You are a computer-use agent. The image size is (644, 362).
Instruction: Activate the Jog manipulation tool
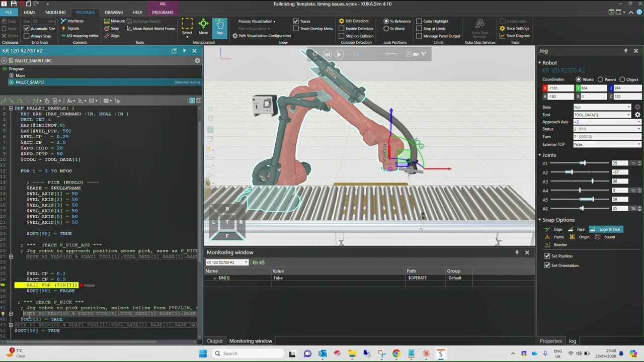click(220, 27)
